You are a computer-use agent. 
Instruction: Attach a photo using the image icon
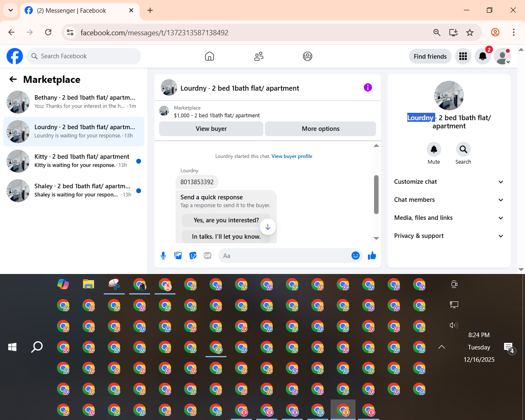tap(178, 256)
